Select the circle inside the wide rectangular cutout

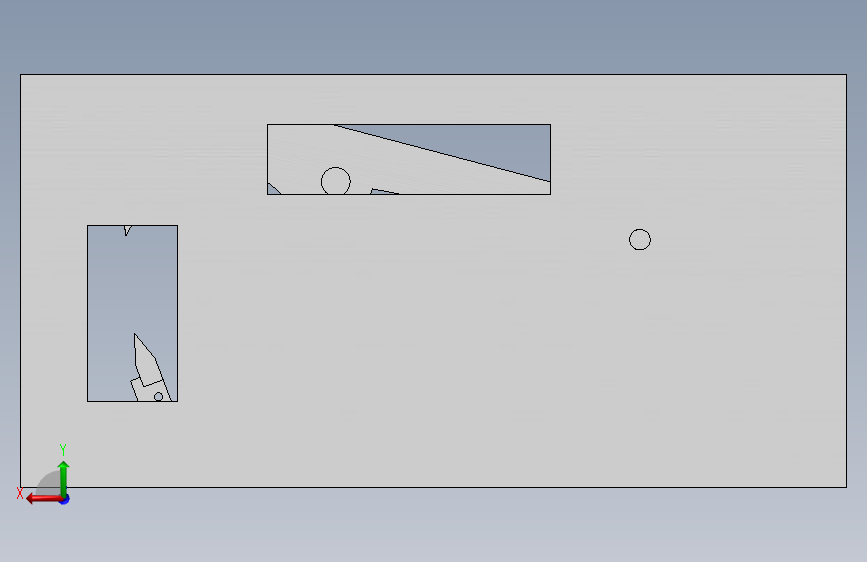[x=336, y=181]
